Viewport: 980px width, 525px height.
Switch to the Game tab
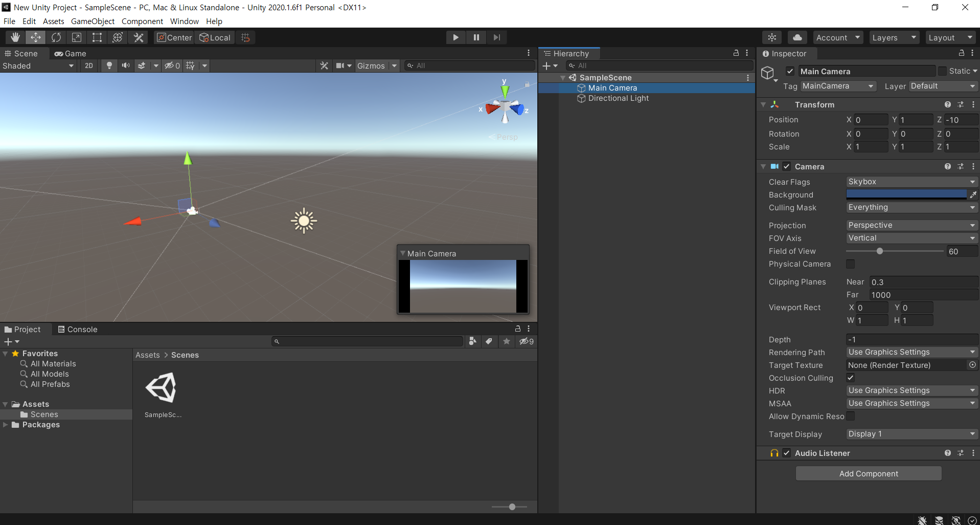71,53
